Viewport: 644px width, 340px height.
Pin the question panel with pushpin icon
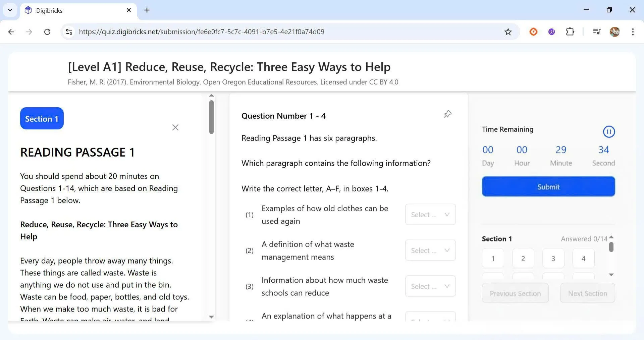(x=447, y=114)
